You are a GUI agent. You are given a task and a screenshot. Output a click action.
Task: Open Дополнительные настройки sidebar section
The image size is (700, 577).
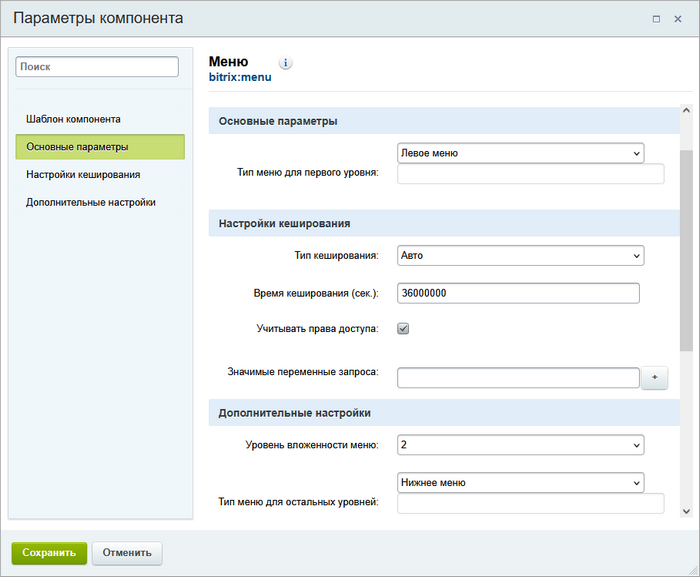coord(91,202)
